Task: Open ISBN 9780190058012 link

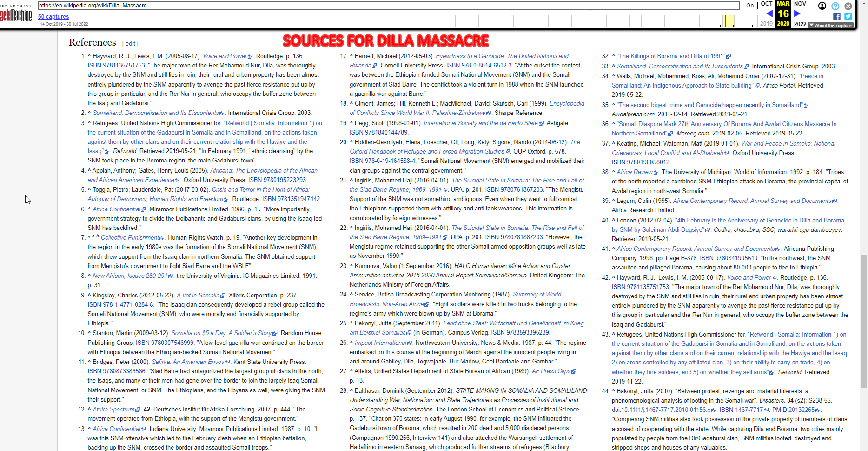Action: (641, 162)
